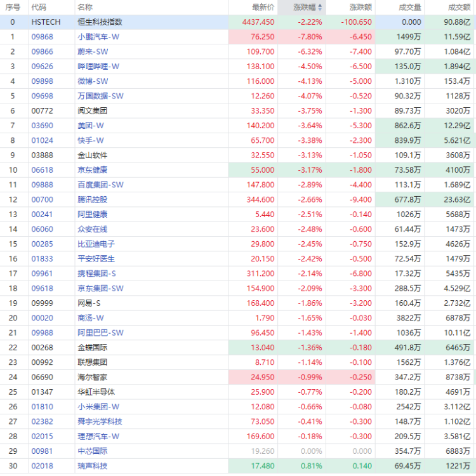Sort by the 最新价 column header
The image size is (476, 476).
[263, 7]
